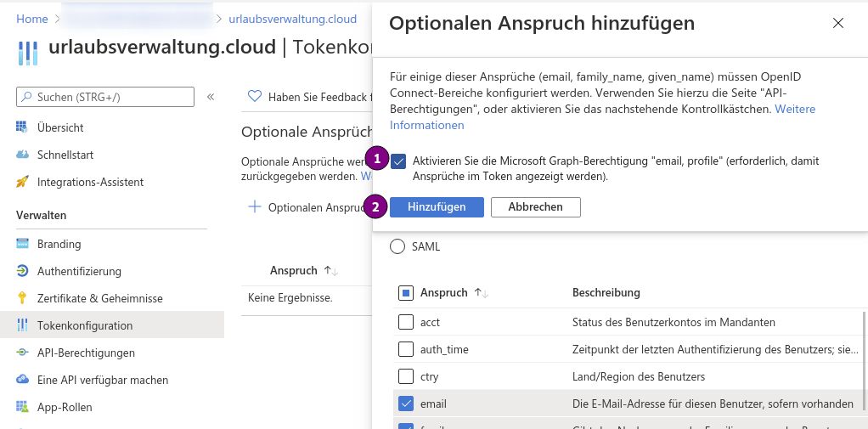This screenshot has width=868, height=429.
Task: Sort main table by Anspruch column arrows
Action: pos(330,271)
